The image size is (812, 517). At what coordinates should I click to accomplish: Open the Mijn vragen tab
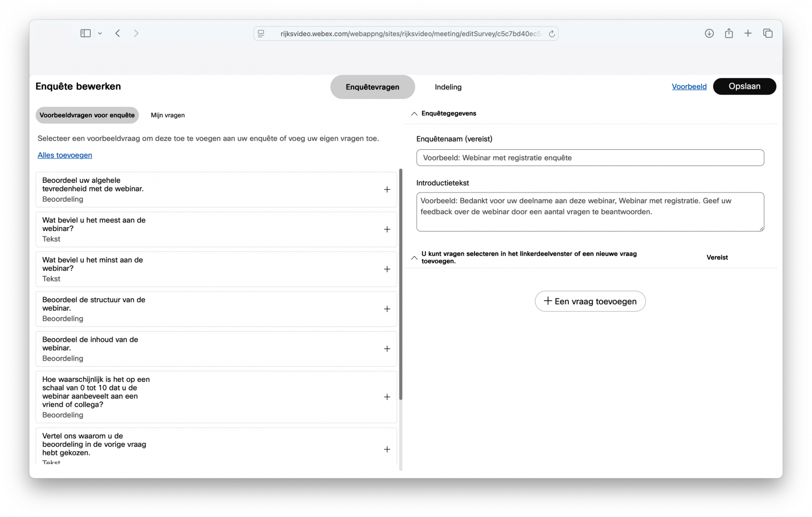(167, 115)
